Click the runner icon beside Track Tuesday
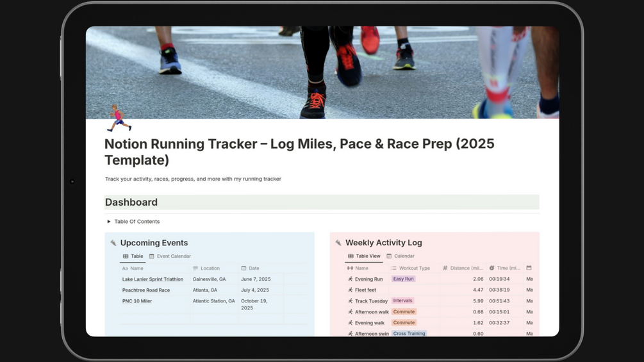Image resolution: width=644 pixels, height=362 pixels. pyautogui.click(x=351, y=301)
